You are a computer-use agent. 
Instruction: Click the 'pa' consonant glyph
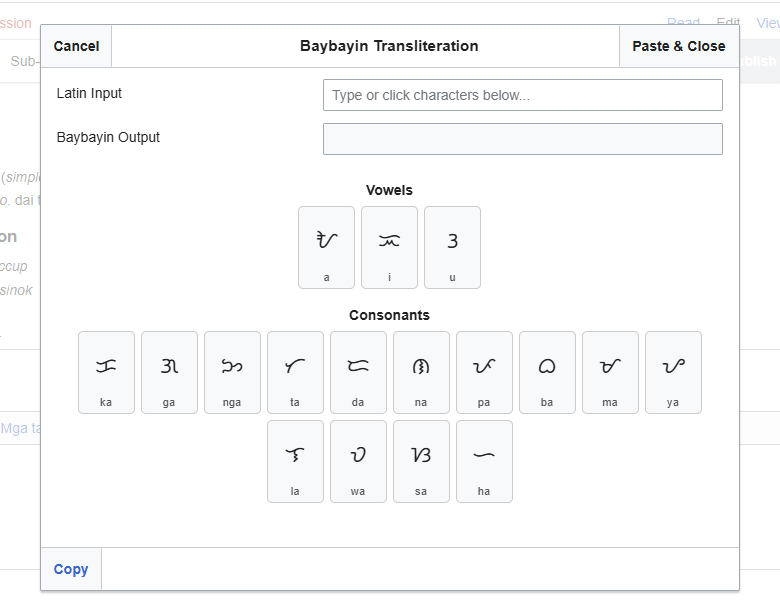484,372
